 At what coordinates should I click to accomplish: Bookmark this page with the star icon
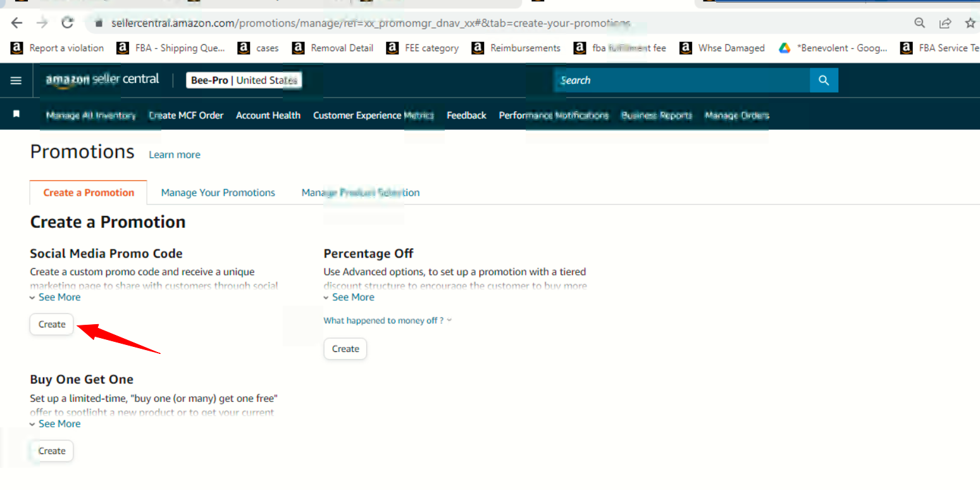tap(970, 23)
